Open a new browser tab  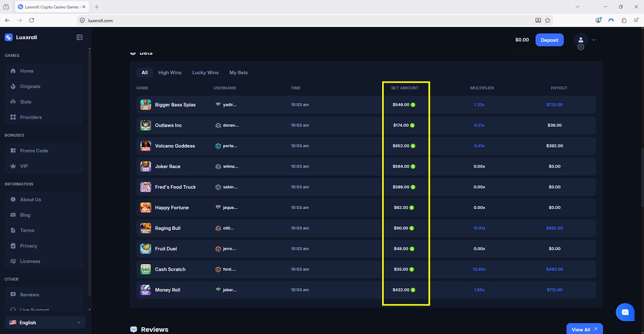click(97, 7)
